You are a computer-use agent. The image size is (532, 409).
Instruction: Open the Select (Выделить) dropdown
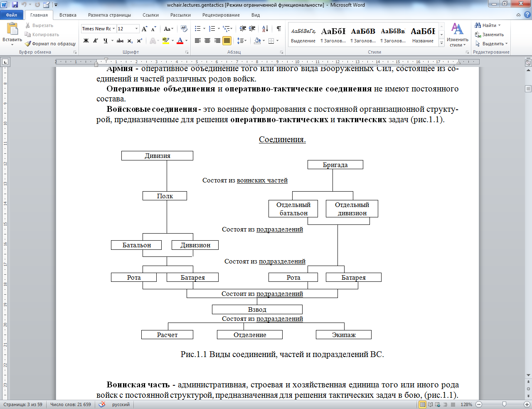(x=491, y=44)
